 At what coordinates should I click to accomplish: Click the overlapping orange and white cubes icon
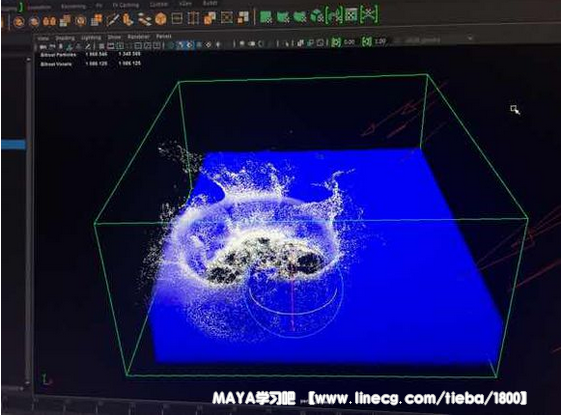210,18
